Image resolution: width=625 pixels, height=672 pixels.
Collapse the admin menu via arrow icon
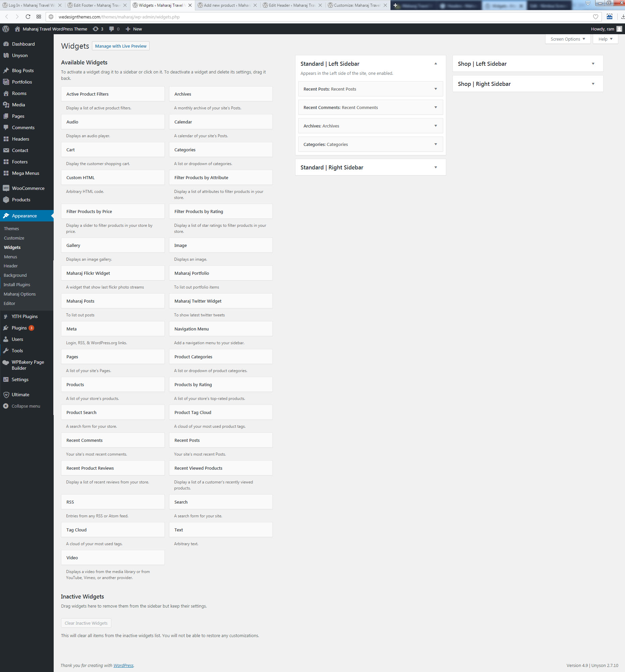pos(6,406)
